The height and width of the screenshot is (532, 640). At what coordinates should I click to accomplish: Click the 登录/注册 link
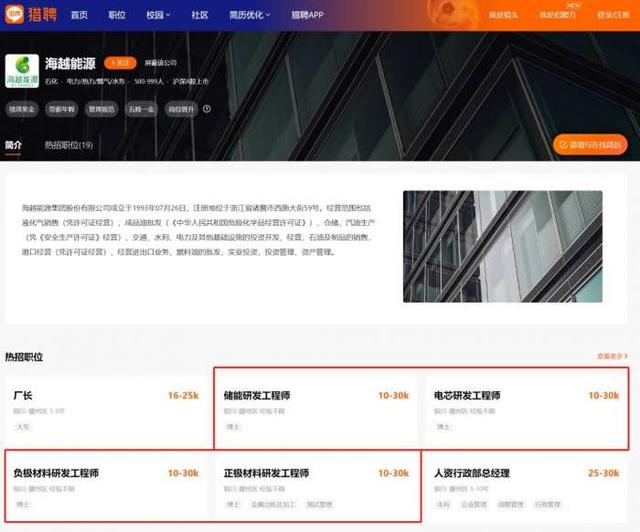612,15
